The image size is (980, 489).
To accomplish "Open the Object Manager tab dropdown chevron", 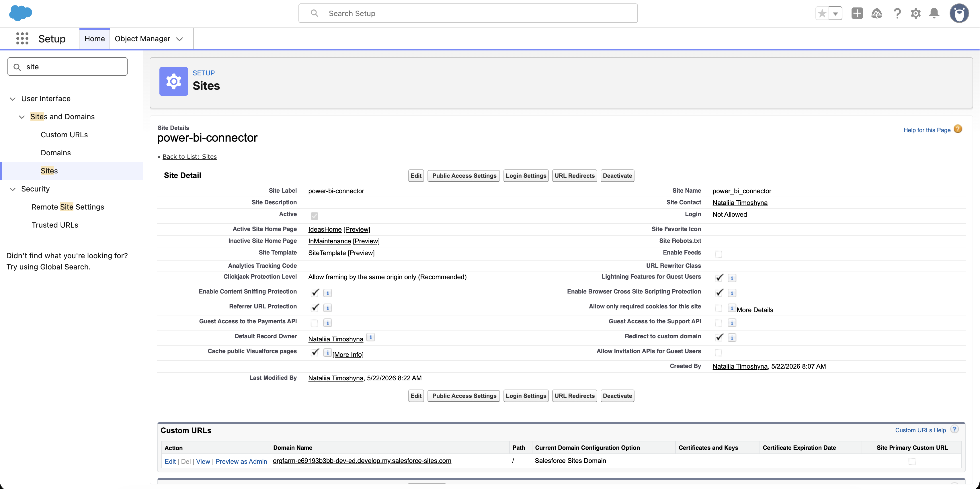I will (179, 39).
